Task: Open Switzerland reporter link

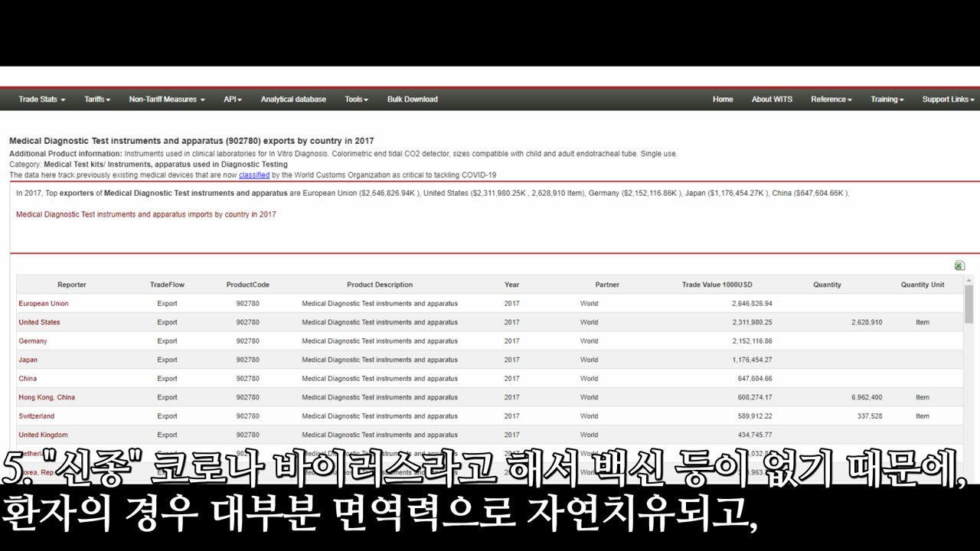Action: coord(37,416)
